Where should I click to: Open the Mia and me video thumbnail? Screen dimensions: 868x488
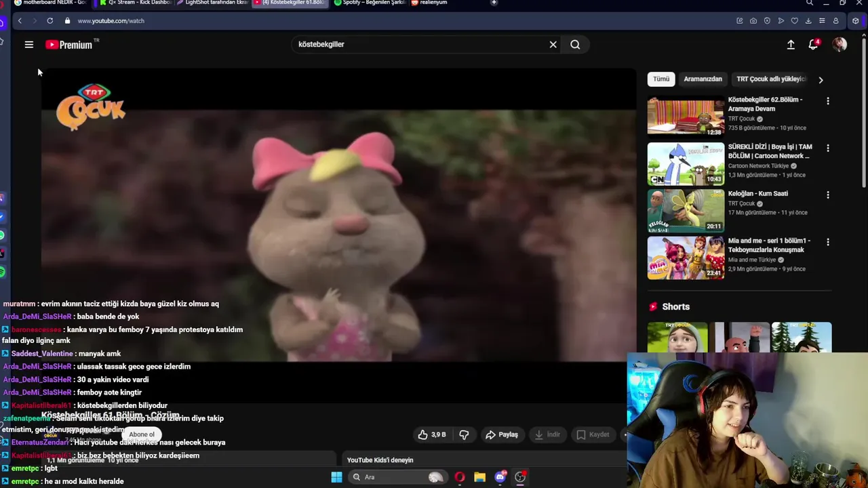pos(686,258)
